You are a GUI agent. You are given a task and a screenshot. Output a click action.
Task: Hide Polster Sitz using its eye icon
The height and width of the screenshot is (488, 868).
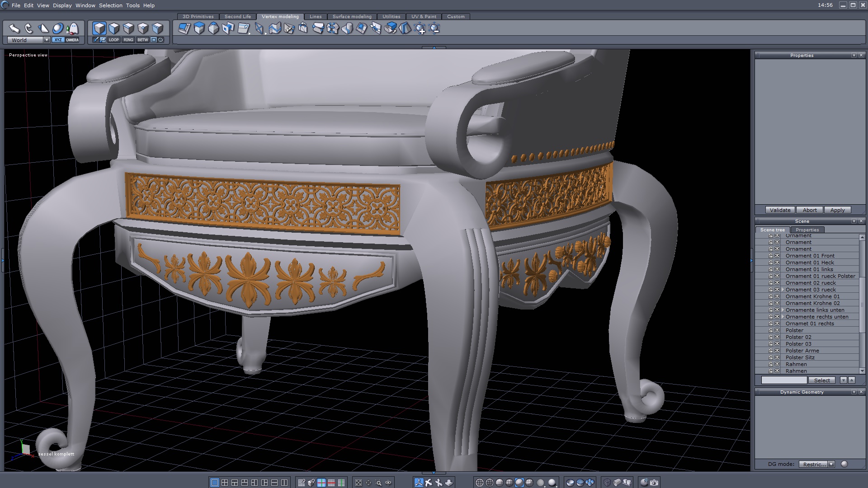tap(777, 357)
